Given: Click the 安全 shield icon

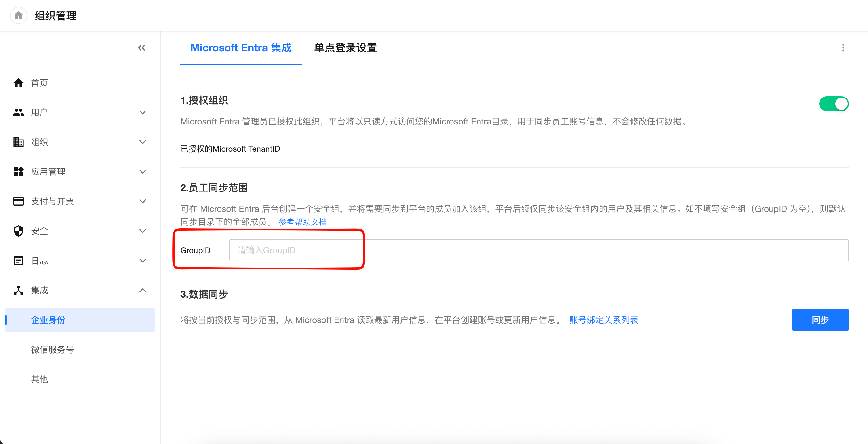Looking at the screenshot, I should click(x=19, y=231).
